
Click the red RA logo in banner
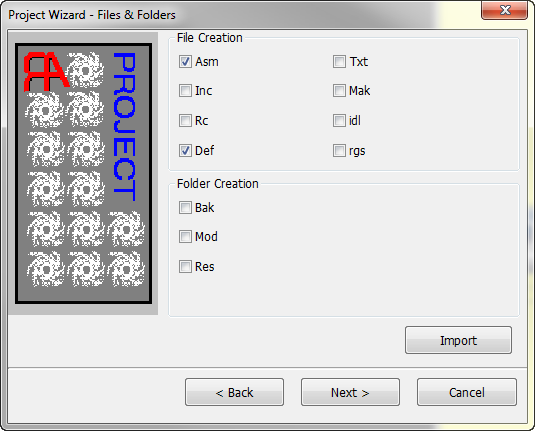pos(46,72)
